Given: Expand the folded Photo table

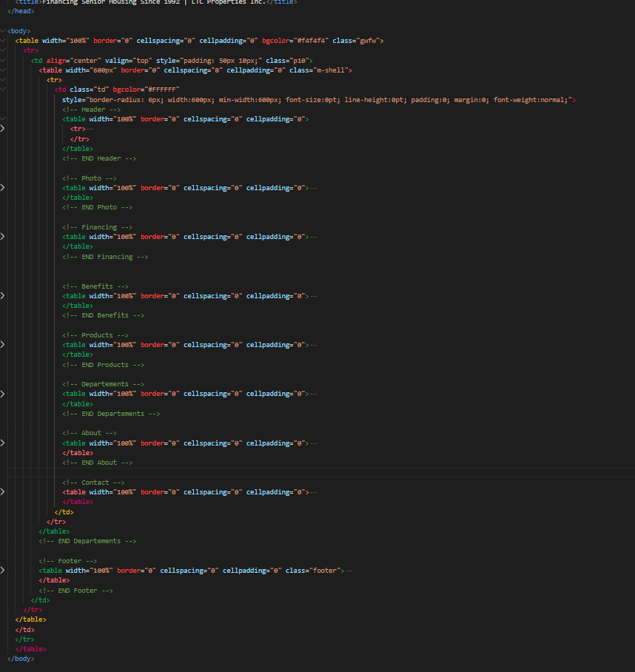Looking at the screenshot, I should [x=2, y=188].
